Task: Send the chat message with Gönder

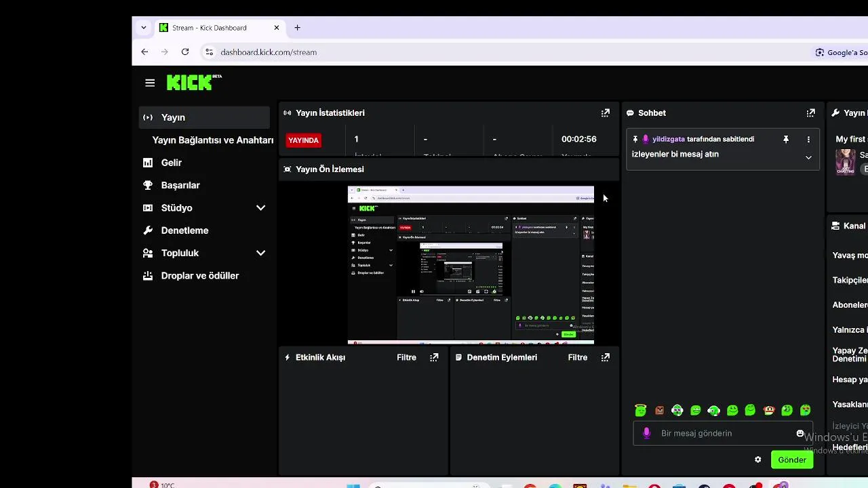Action: coord(791,460)
